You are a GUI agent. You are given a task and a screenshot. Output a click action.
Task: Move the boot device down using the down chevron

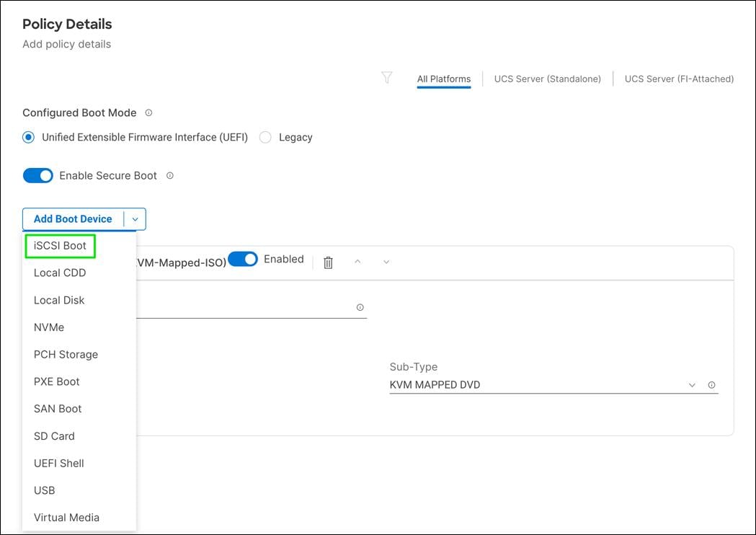[386, 262]
